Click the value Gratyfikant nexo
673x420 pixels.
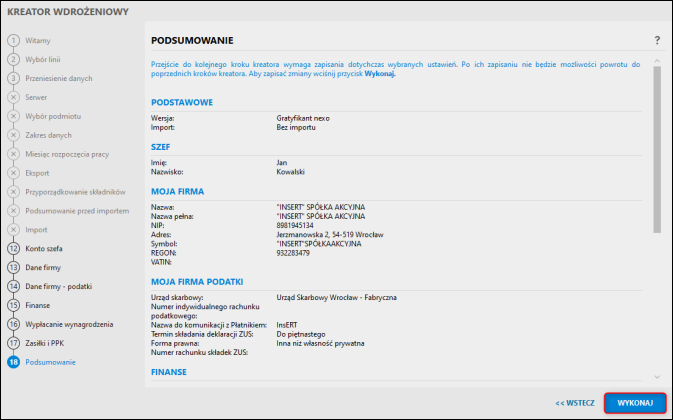coord(303,118)
